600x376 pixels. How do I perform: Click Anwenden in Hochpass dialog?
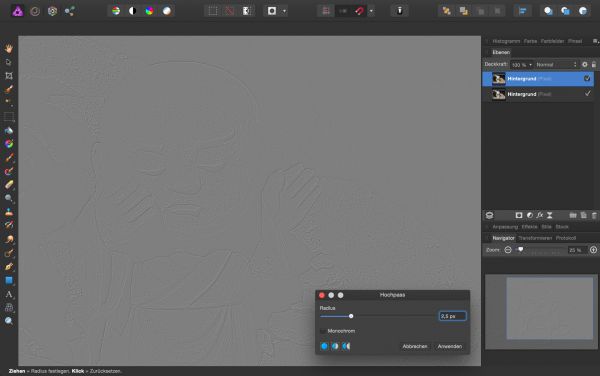pos(450,346)
